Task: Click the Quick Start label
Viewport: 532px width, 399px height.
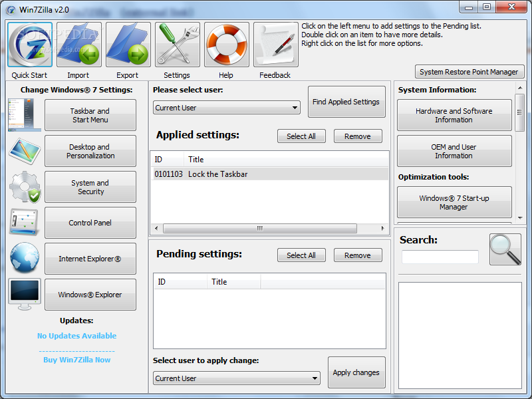Action: point(29,75)
